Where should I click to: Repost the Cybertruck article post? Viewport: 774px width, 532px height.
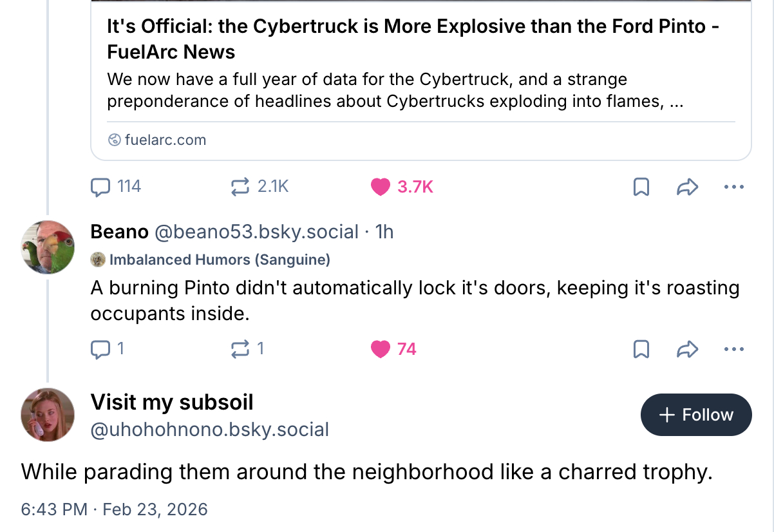coord(240,187)
